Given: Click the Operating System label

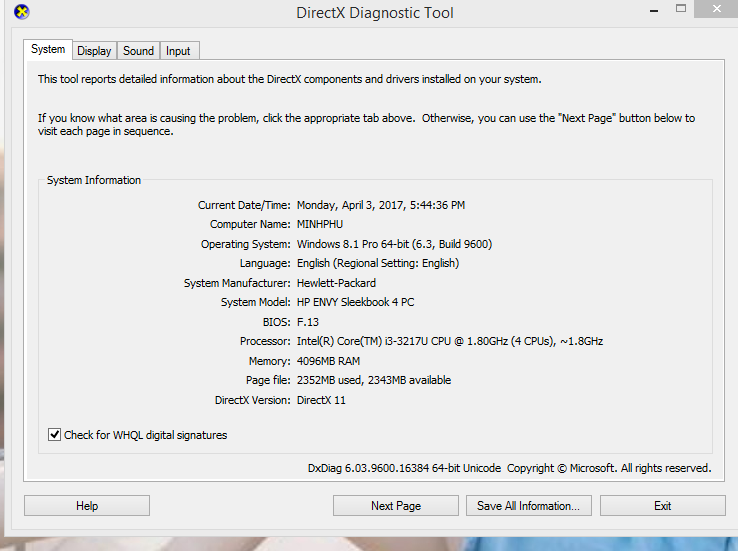Looking at the screenshot, I should [246, 244].
